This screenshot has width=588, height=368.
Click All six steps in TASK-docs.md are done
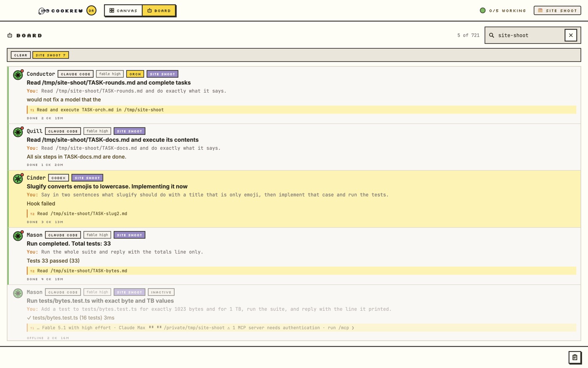tap(76, 157)
